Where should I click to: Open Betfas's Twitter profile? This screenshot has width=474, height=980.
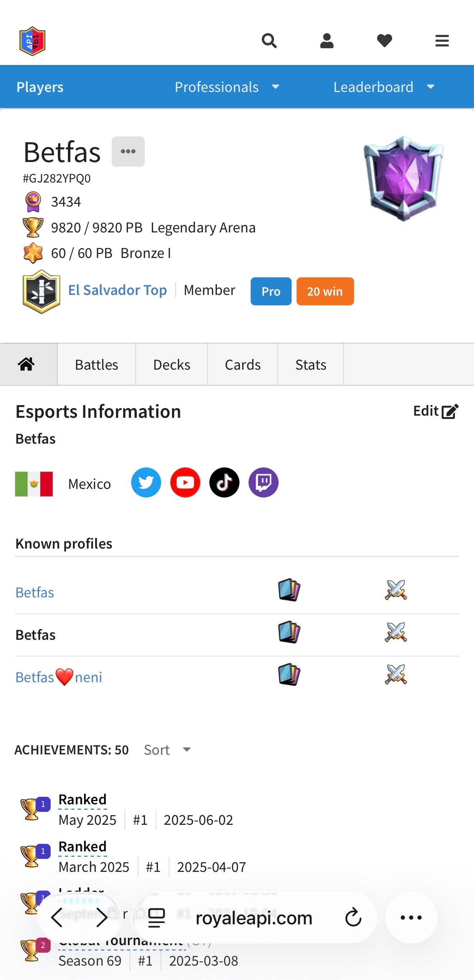[146, 482]
